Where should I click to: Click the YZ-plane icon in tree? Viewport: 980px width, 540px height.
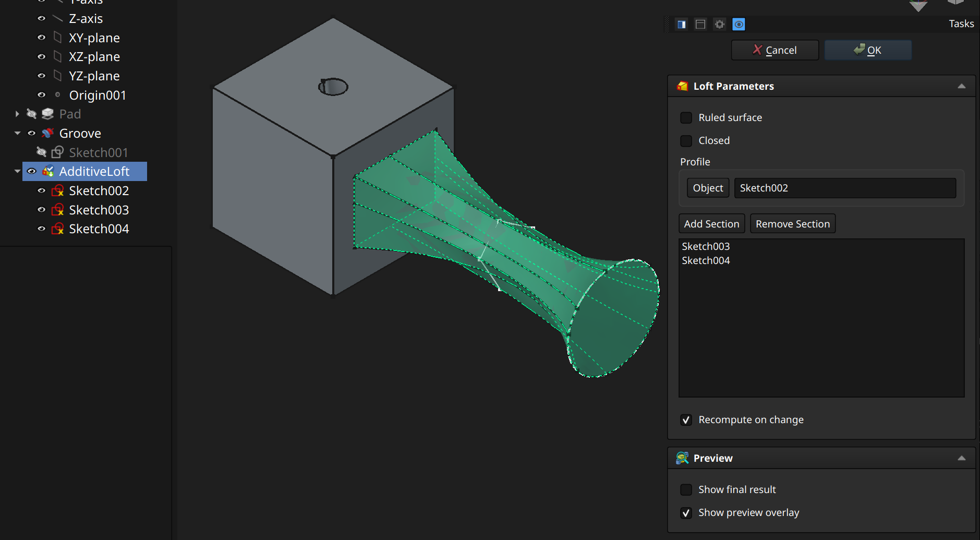pos(58,76)
